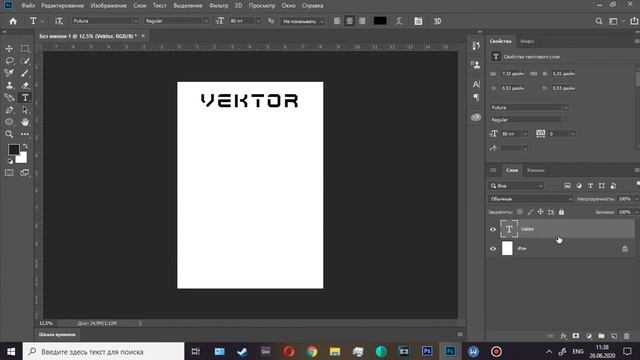Toggle type layer filter T icon

point(590,186)
